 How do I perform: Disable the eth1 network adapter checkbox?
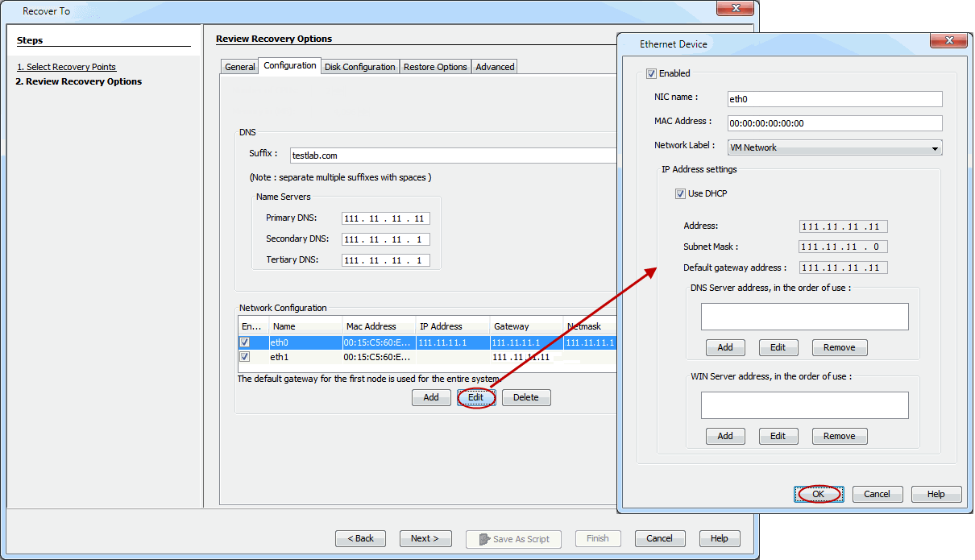coord(245,356)
